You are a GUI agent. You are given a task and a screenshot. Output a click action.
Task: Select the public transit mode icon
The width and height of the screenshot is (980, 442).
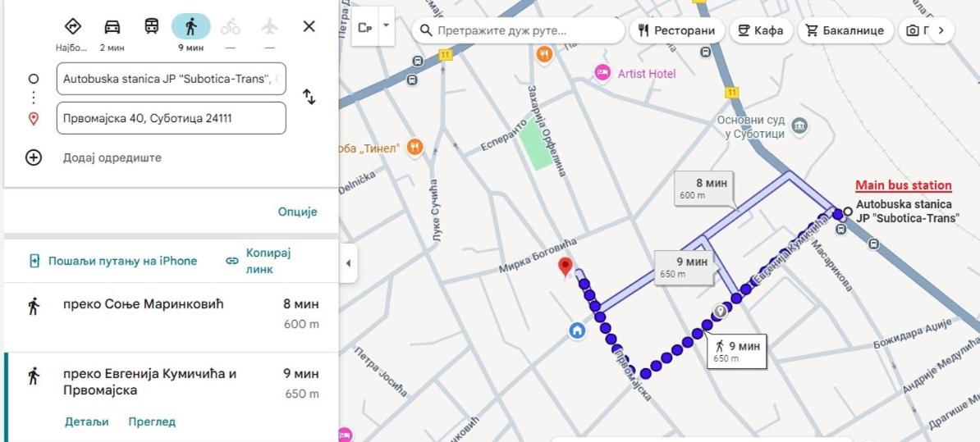point(152,27)
